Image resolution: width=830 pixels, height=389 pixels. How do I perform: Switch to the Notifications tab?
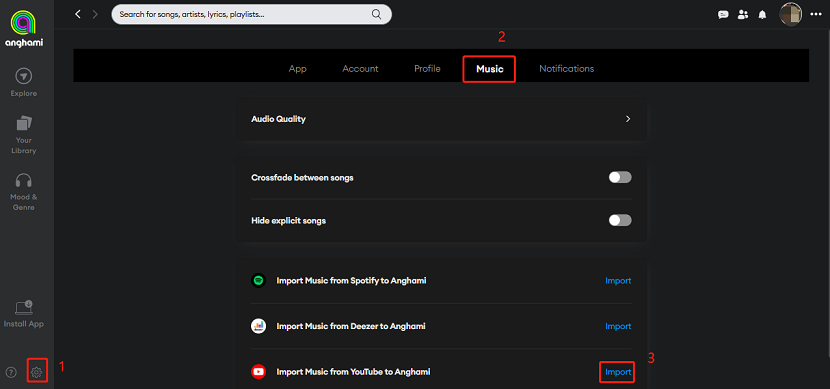[x=566, y=69]
